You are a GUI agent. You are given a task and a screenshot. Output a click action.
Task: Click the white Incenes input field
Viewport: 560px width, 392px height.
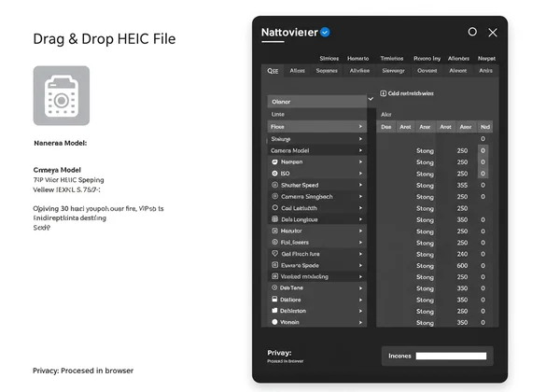[451, 356]
